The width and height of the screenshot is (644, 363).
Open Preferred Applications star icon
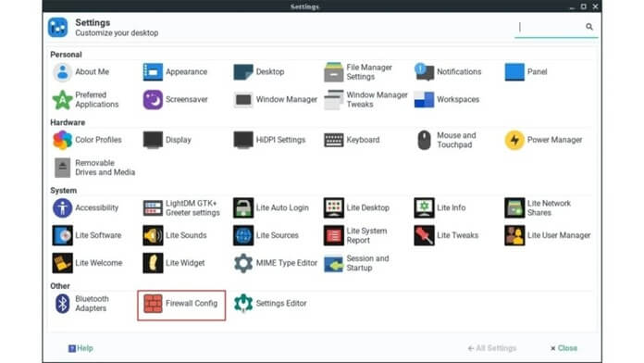pyautogui.click(x=62, y=99)
